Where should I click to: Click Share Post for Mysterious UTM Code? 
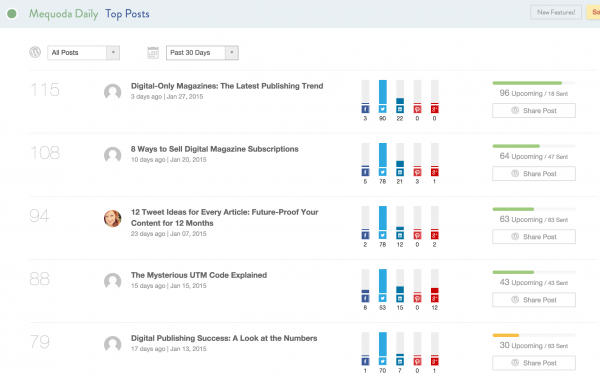click(x=534, y=300)
